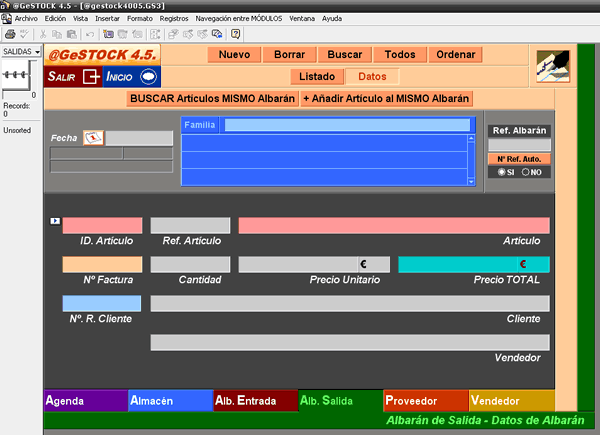Click BUSCAR Artículos MISMO Albarán button

pyautogui.click(x=212, y=99)
